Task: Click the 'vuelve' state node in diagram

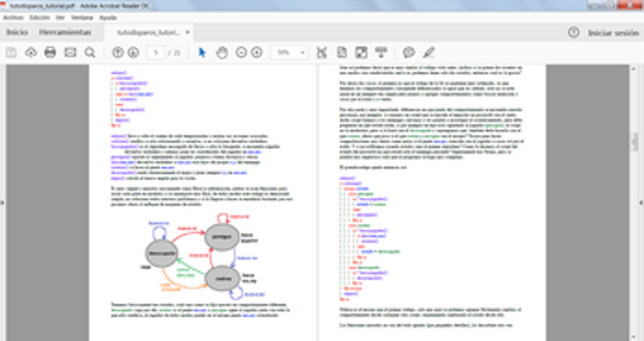Action: point(223,278)
